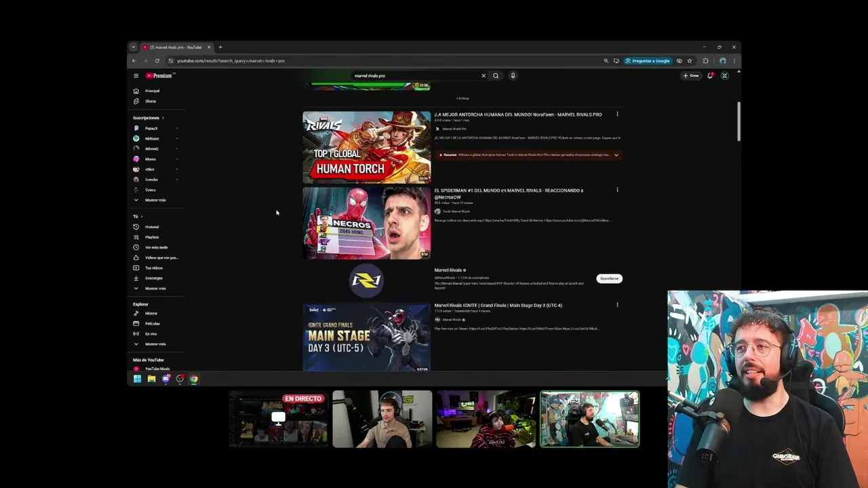
Task: Open more options for Spiderman #1 video
Action: (x=617, y=190)
